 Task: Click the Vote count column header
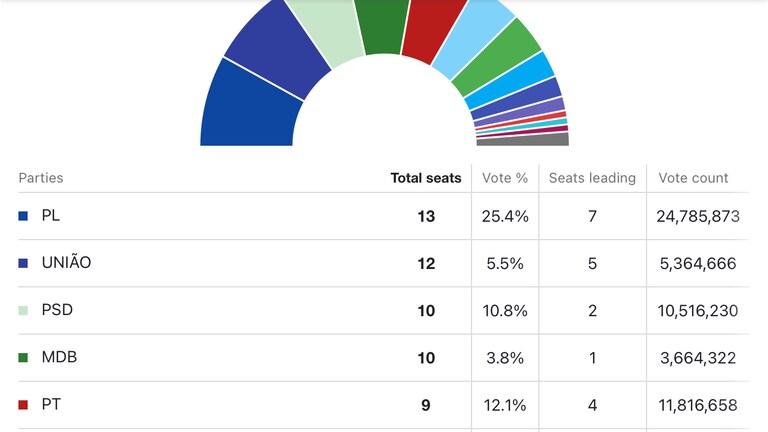coord(693,178)
